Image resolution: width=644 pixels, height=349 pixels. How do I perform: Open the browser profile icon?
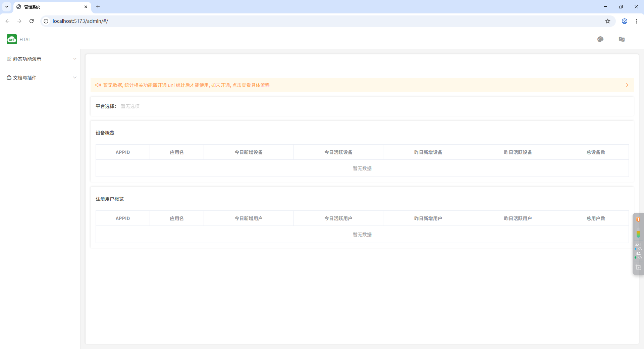[625, 21]
